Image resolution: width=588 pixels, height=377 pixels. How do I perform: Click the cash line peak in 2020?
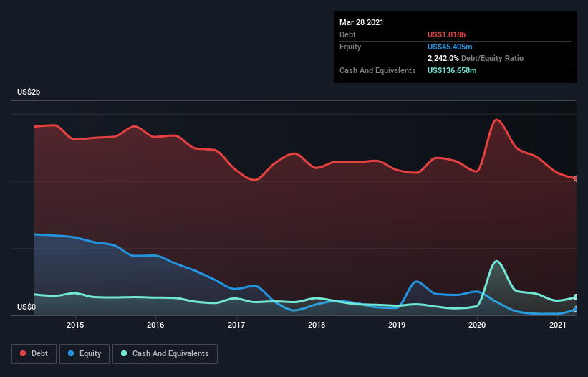point(497,262)
